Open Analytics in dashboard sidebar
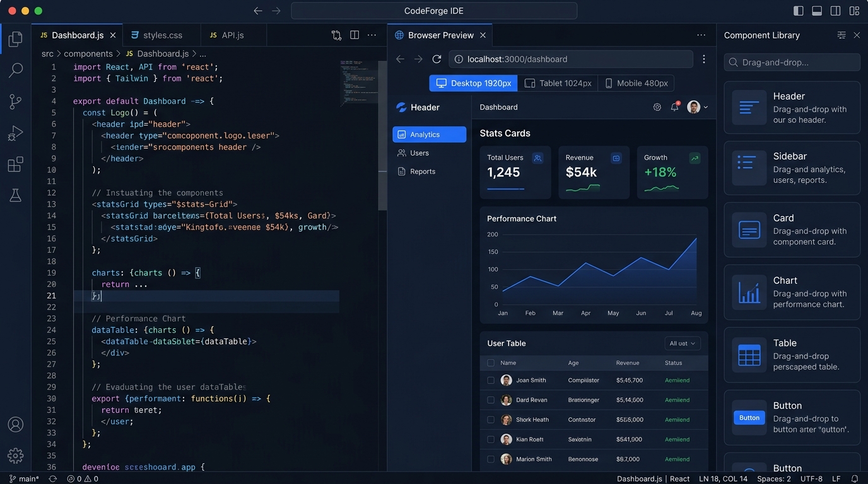 pos(429,134)
